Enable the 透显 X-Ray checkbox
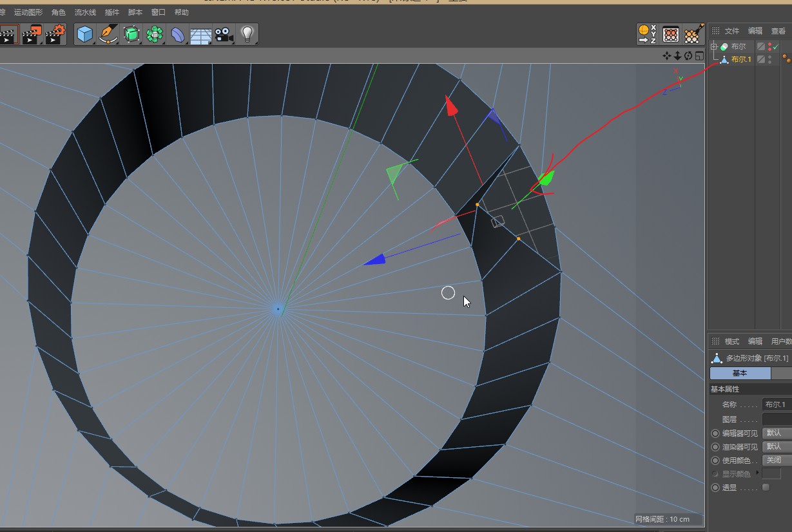Viewport: 792px width, 532px height. click(766, 487)
